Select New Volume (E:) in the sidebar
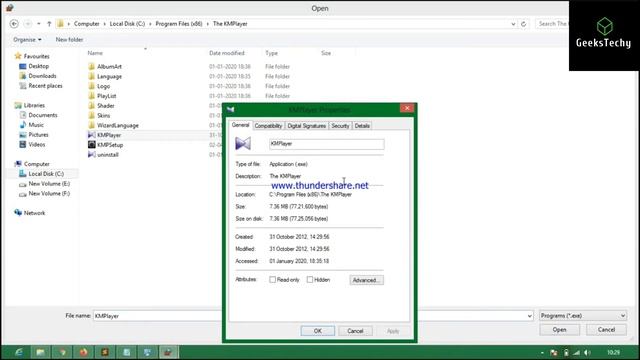 point(49,184)
